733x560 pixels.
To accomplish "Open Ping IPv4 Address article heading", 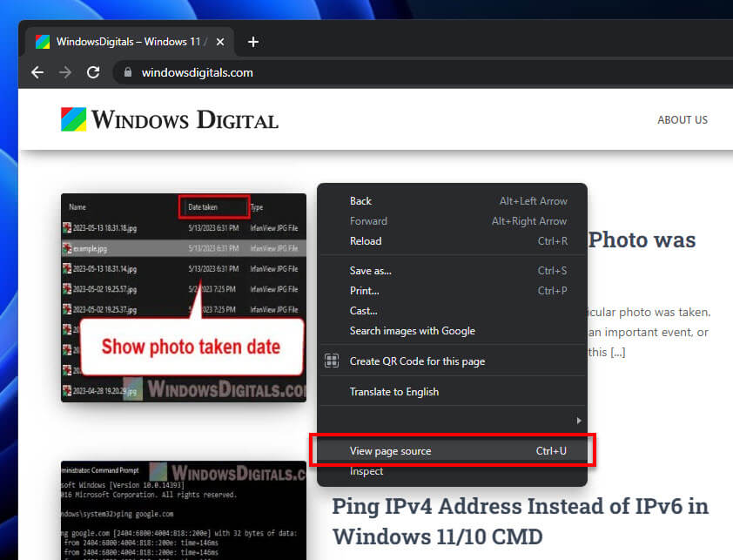I will [521, 521].
